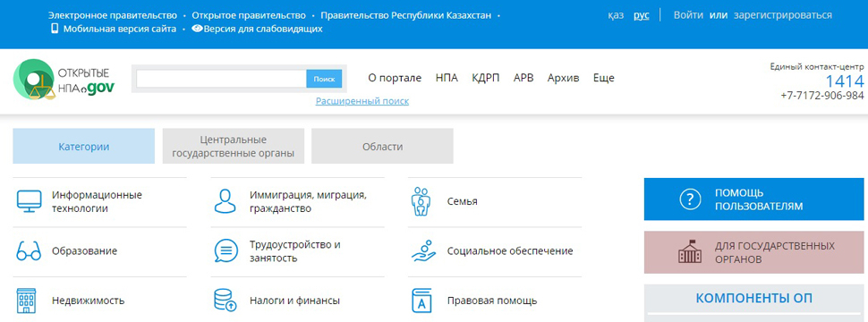Open the Расширенный поиск link
868x322 pixels.
[362, 101]
